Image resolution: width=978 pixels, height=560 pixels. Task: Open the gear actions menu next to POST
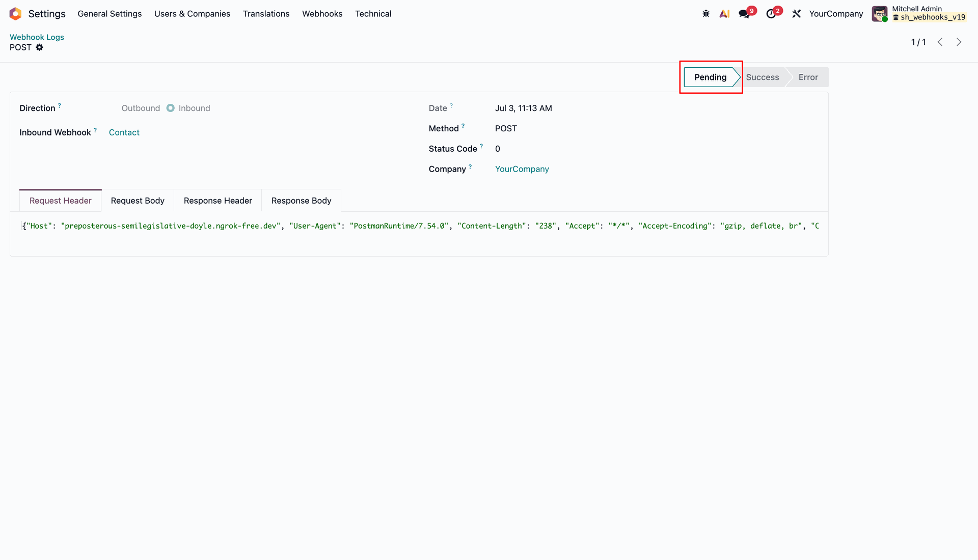point(39,47)
